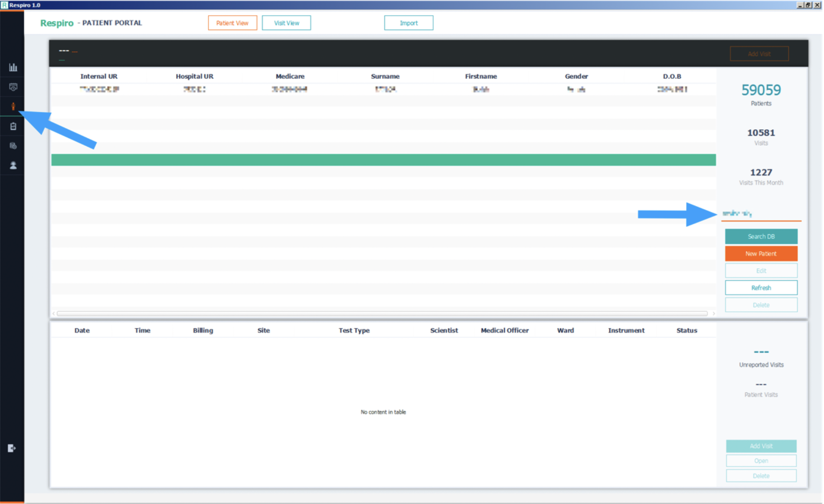
Task: Select the first patient row in table
Action: point(383,89)
